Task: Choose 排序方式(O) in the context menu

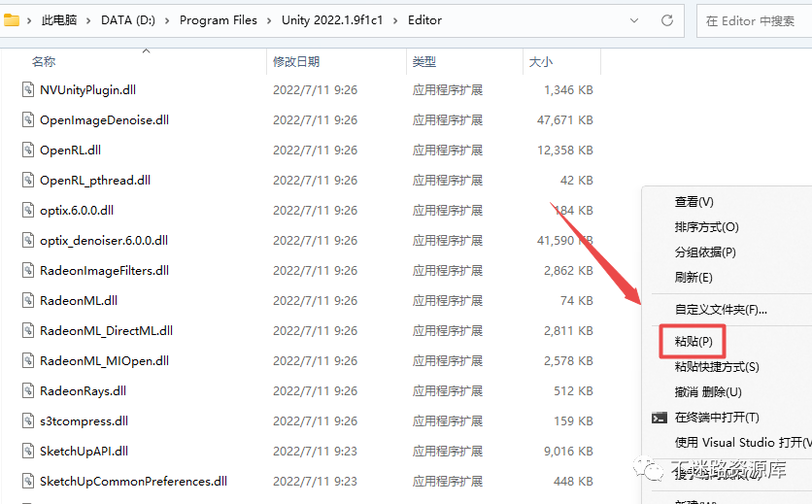Action: (706, 227)
